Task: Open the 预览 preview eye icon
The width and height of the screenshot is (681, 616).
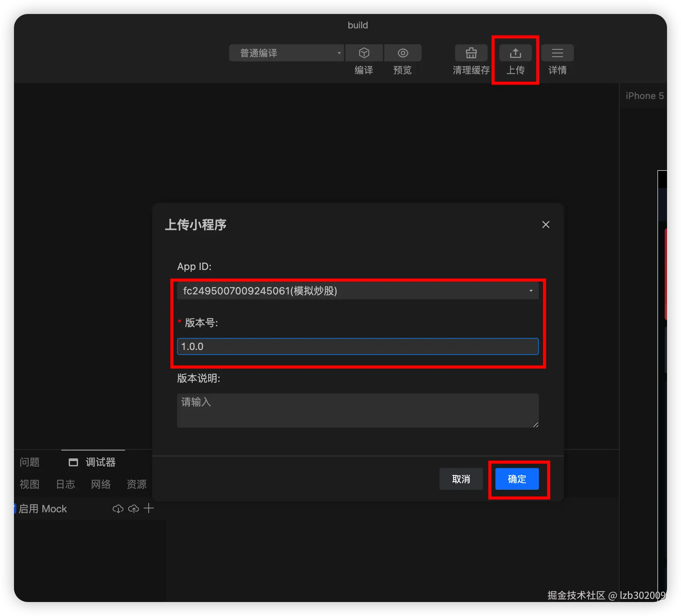Action: [x=402, y=53]
